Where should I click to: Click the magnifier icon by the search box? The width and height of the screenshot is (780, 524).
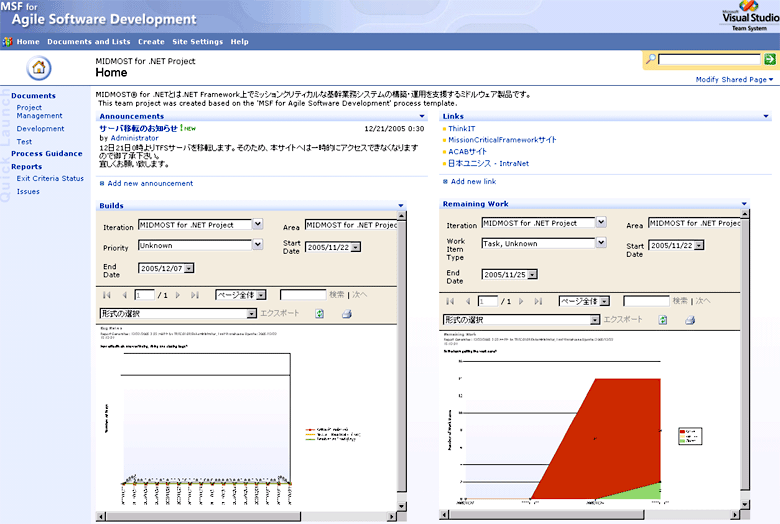[x=650, y=59]
